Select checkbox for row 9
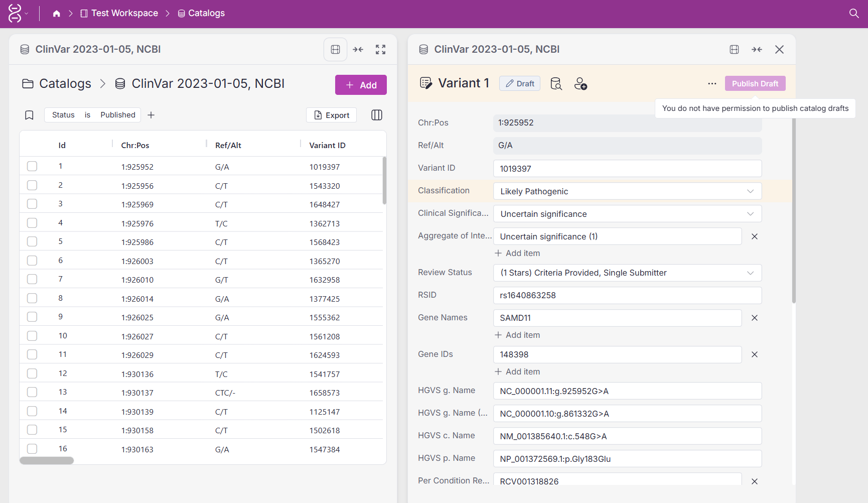This screenshot has width=868, height=503. pyautogui.click(x=32, y=317)
